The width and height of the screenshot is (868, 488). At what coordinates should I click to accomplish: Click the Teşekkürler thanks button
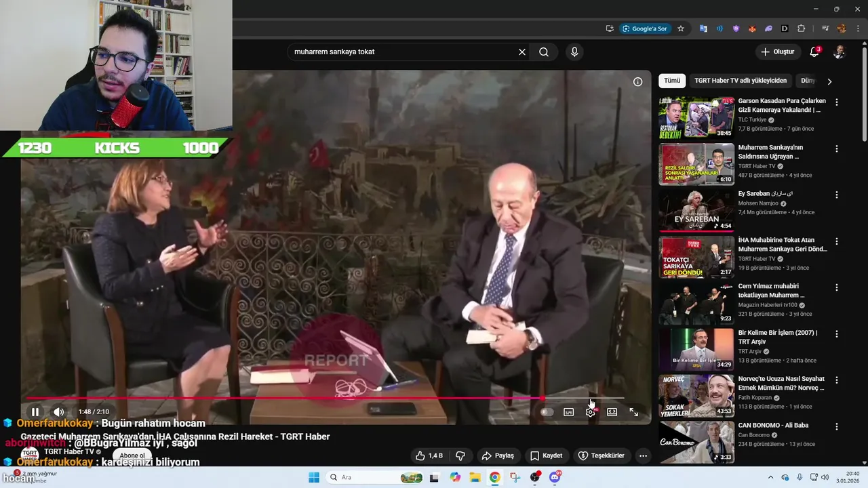601,455
